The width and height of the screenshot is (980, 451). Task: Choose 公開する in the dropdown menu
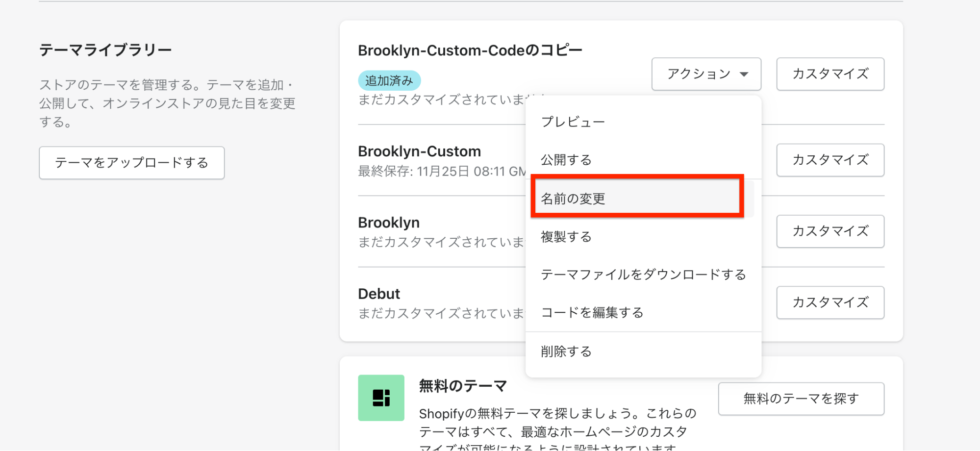tap(566, 160)
